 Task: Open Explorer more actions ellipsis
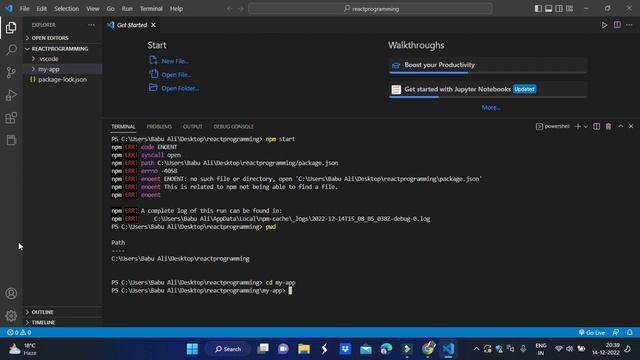pyautogui.click(x=91, y=25)
